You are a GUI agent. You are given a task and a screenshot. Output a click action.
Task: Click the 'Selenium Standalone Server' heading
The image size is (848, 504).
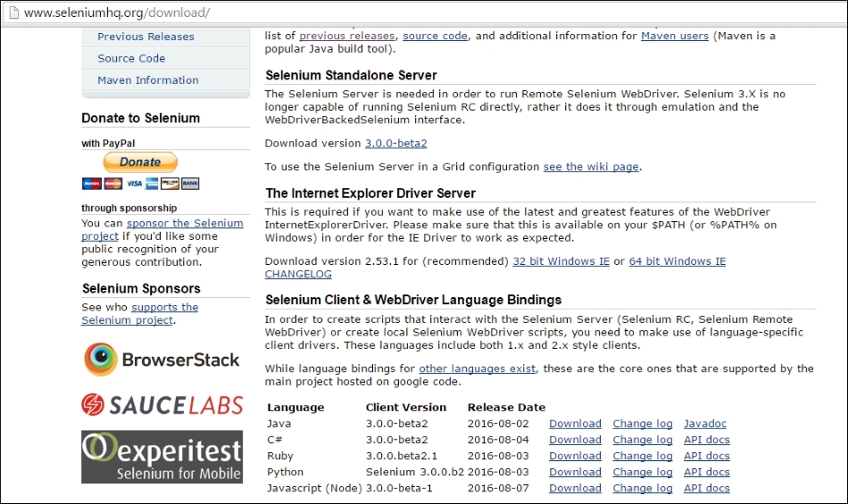coord(351,75)
